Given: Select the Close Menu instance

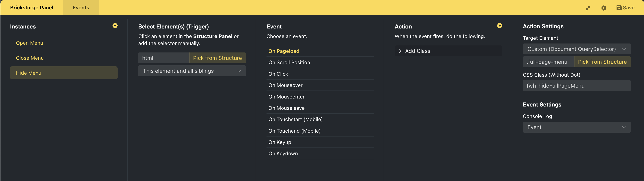Looking at the screenshot, I should [x=30, y=58].
